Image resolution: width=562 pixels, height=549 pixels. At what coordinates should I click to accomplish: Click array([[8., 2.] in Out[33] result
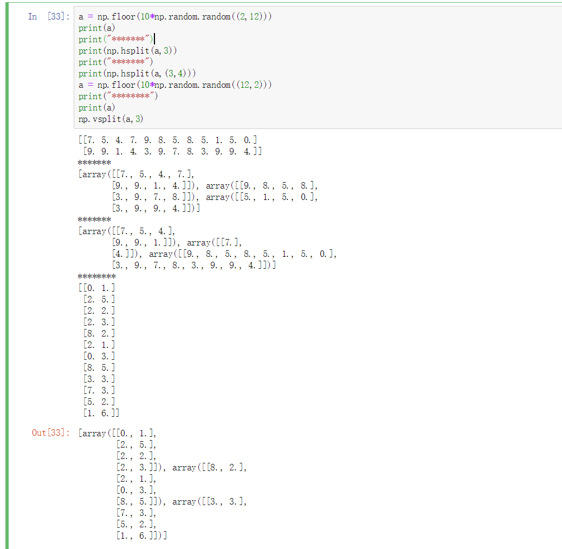click(209, 468)
